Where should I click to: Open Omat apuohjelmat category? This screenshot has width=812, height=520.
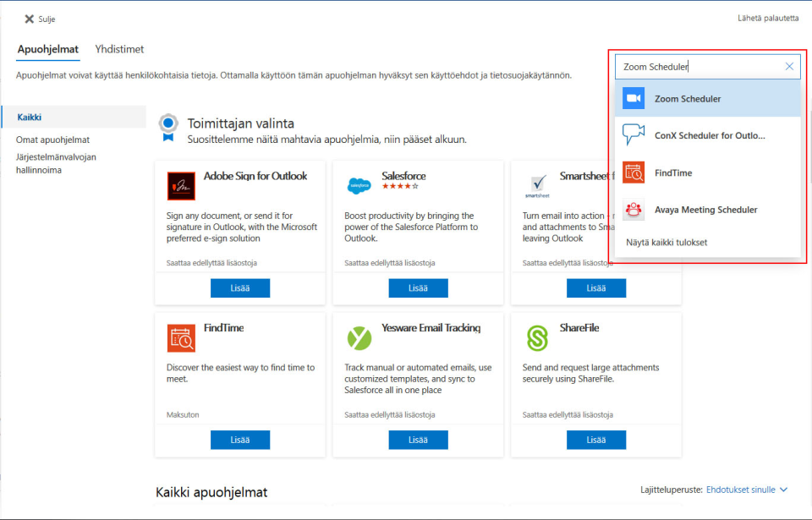tap(52, 140)
